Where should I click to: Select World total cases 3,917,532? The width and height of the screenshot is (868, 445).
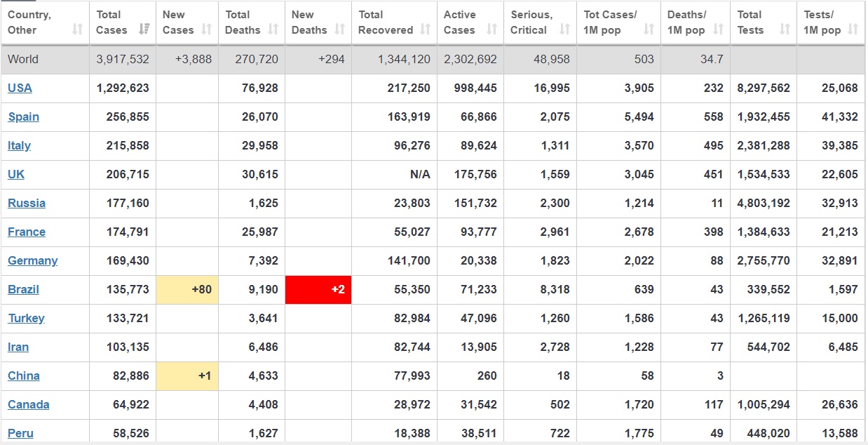pyautogui.click(x=123, y=59)
